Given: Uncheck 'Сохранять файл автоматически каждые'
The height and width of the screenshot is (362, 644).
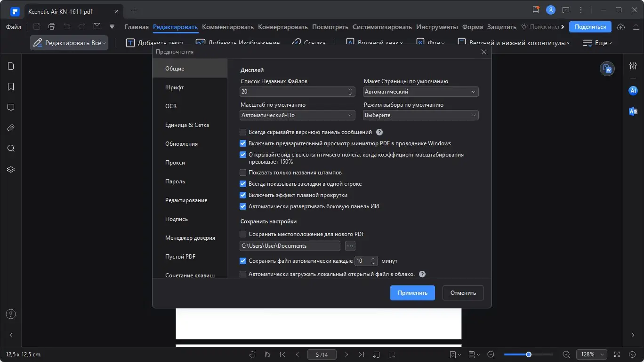Looking at the screenshot, I should (x=243, y=261).
